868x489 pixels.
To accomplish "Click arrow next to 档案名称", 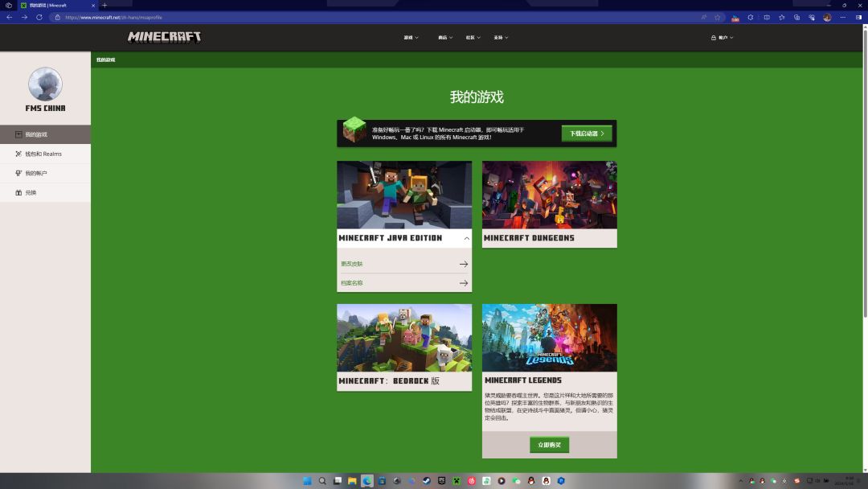I will [x=464, y=283].
